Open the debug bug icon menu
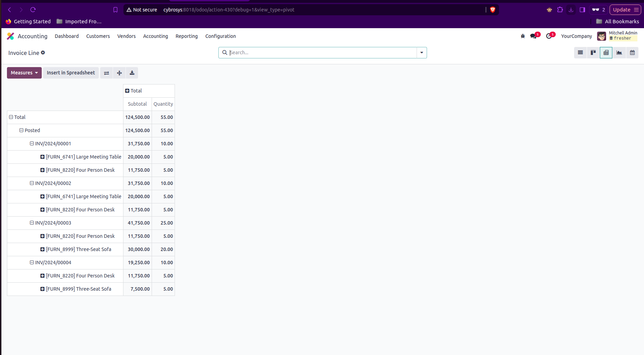This screenshot has height=355, width=644. click(x=523, y=36)
